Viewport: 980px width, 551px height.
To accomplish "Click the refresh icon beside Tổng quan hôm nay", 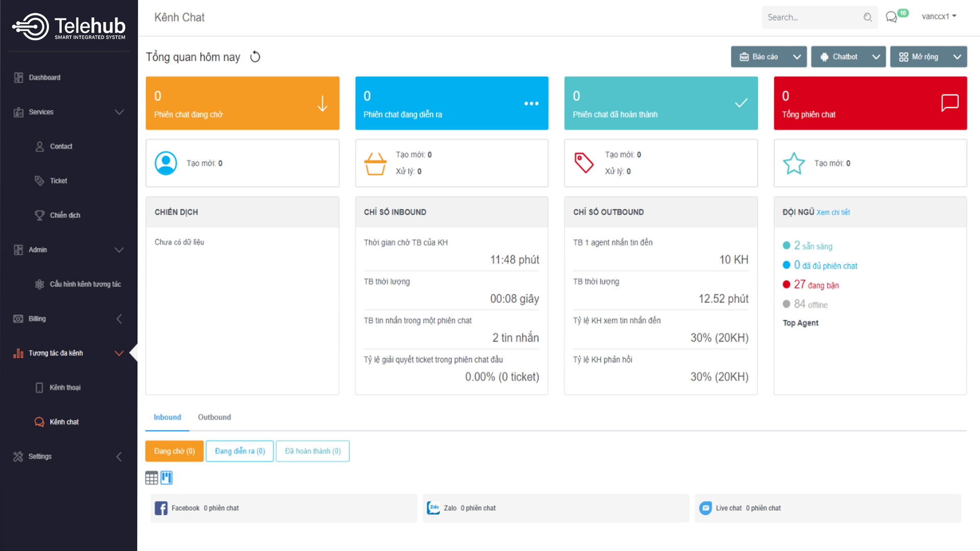I will 255,57.
